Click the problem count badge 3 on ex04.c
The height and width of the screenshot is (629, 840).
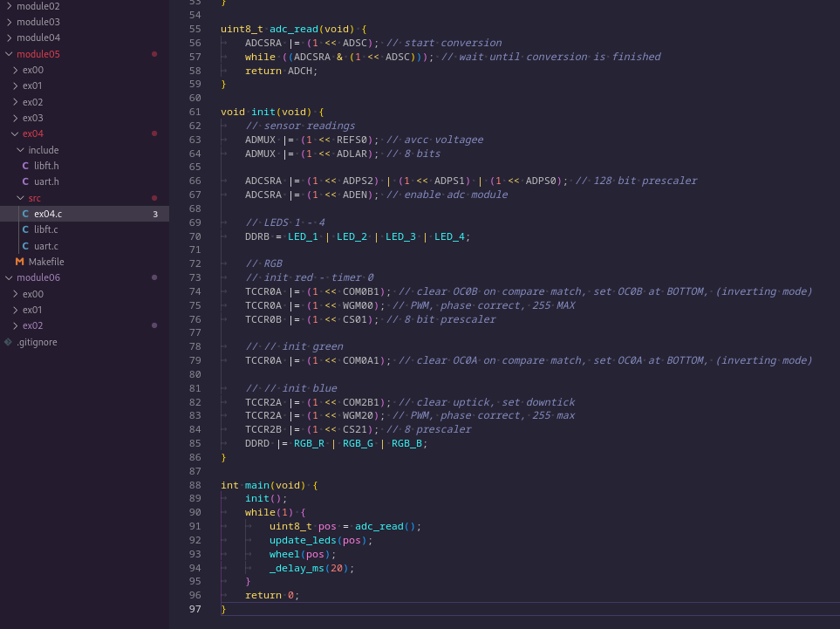(x=155, y=214)
